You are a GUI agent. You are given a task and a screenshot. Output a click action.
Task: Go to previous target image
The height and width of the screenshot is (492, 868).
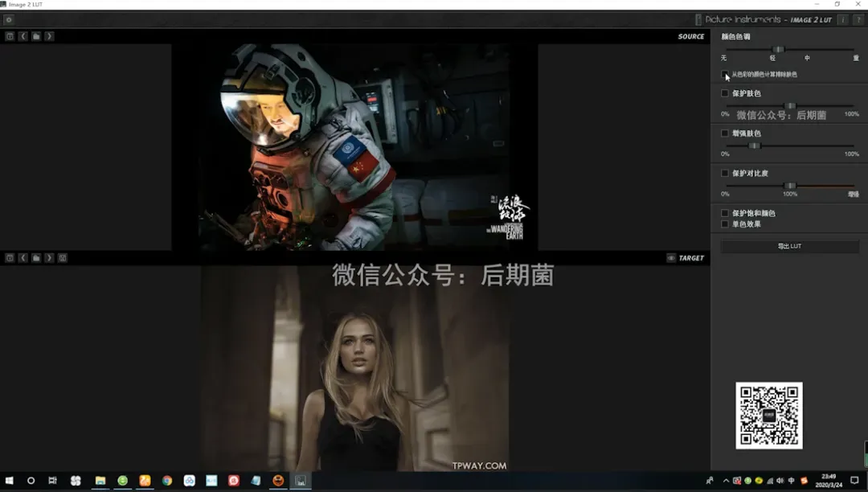coord(23,258)
